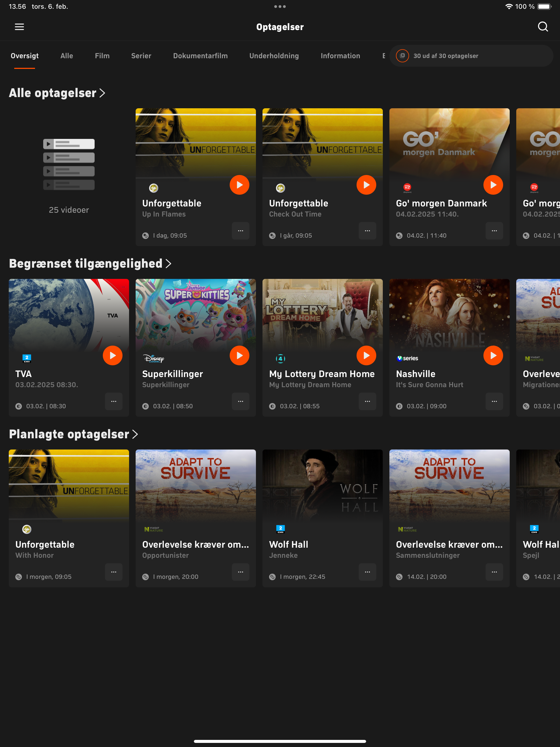Image resolution: width=560 pixels, height=747 pixels.
Task: Tap the battery status icon
Action: [x=544, y=6]
